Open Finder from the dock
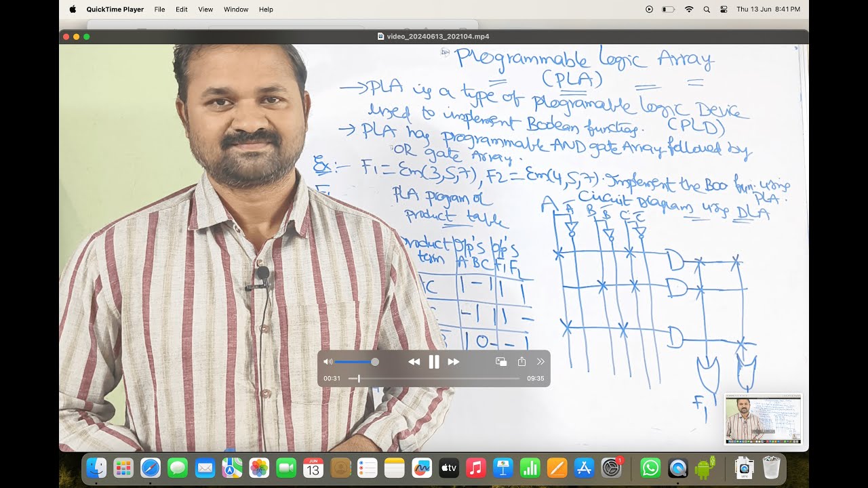This screenshot has height=488, width=868. point(97,468)
